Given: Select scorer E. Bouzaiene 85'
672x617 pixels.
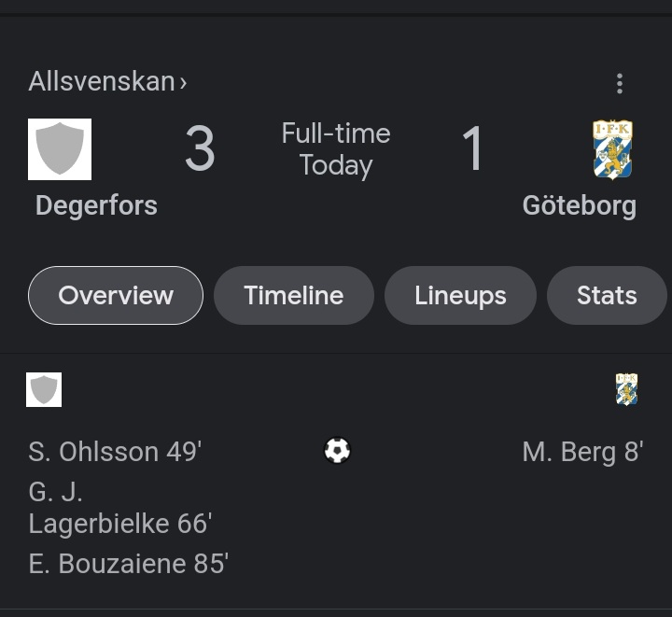Looking at the screenshot, I should (128, 564).
